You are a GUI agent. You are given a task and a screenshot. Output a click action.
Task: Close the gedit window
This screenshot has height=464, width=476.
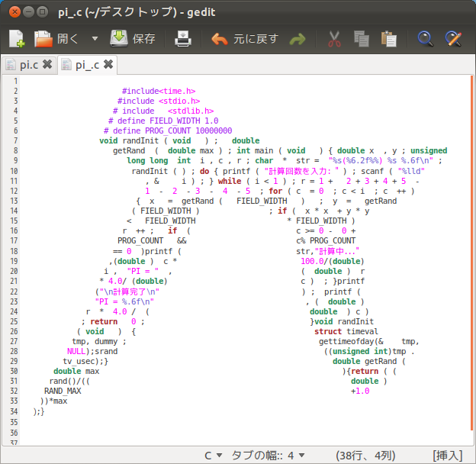[x=14, y=12]
